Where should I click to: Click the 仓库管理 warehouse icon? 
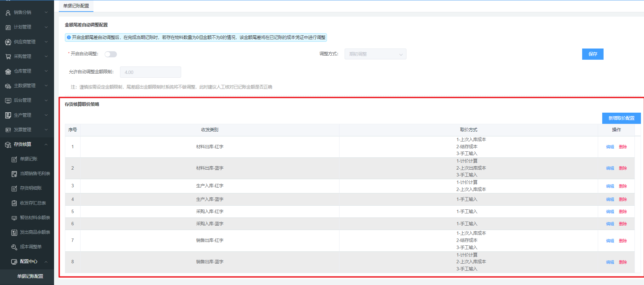pos(8,71)
